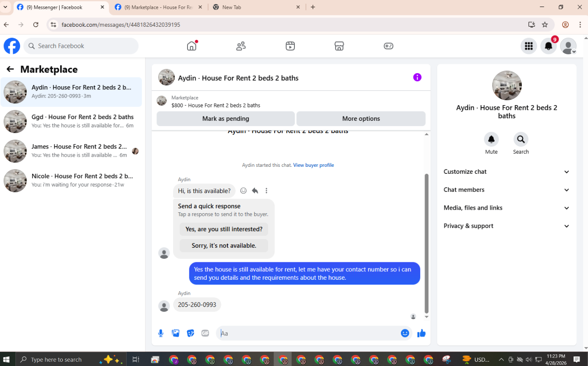This screenshot has width=588, height=366.
Task: Expand Media, files and links section
Action: click(x=507, y=208)
